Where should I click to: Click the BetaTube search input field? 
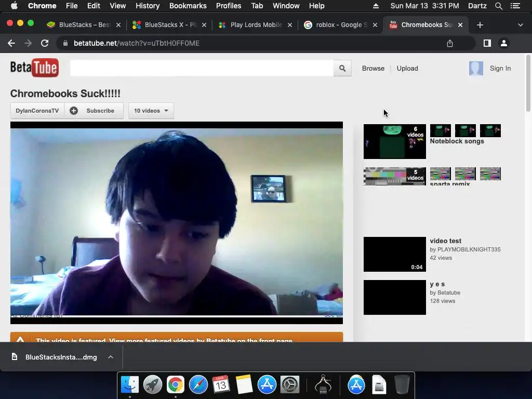202,68
